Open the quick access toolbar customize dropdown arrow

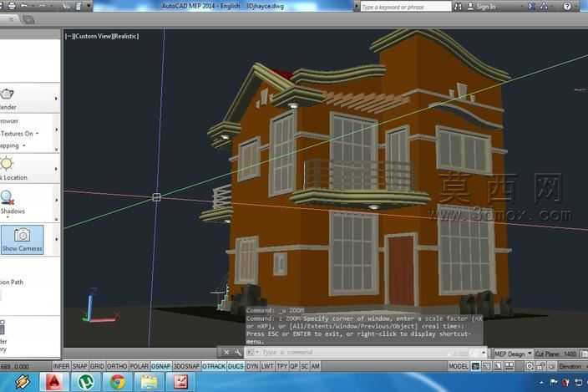(89, 6)
